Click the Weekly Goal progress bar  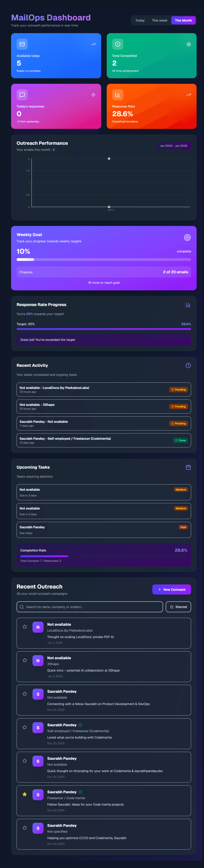[104, 259]
